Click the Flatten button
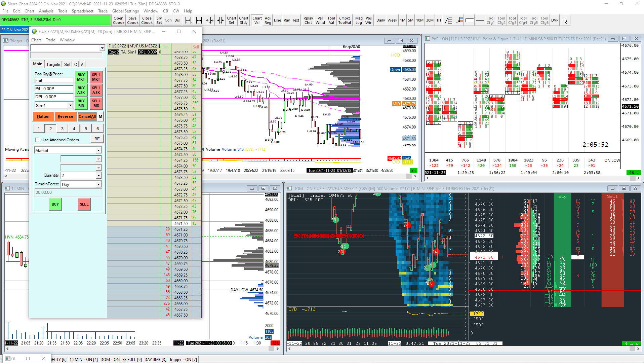644x363 pixels. coord(43,117)
